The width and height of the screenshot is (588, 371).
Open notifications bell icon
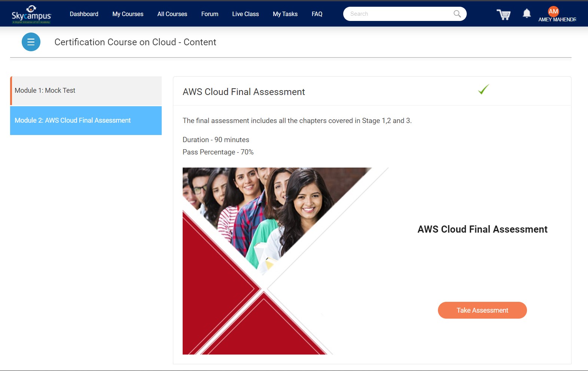click(527, 13)
